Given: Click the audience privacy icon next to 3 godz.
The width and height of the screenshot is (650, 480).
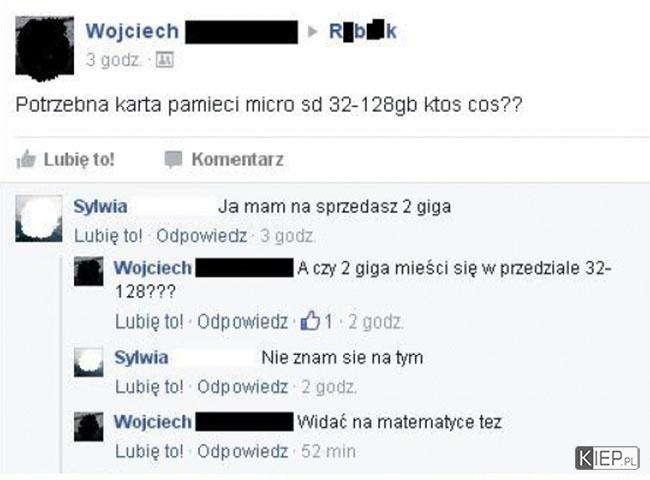Looking at the screenshot, I should (x=165, y=60).
